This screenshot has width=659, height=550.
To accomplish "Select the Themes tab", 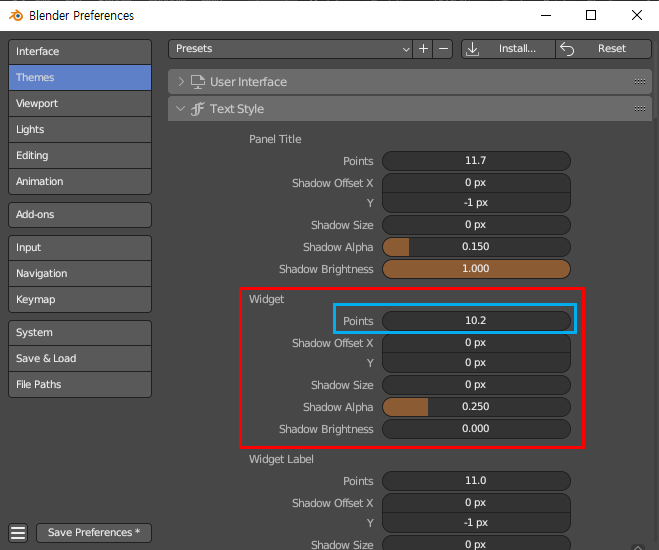I will [x=80, y=78].
